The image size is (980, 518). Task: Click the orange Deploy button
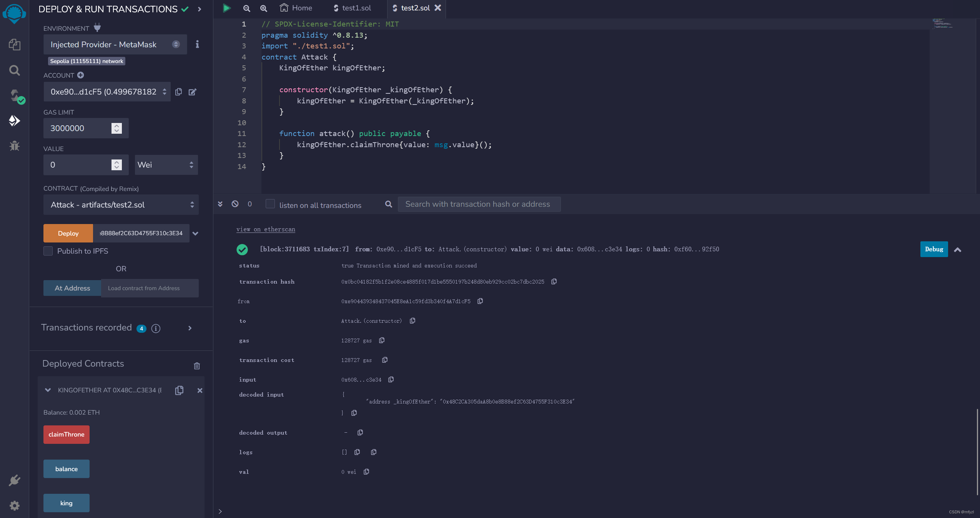[x=68, y=233]
